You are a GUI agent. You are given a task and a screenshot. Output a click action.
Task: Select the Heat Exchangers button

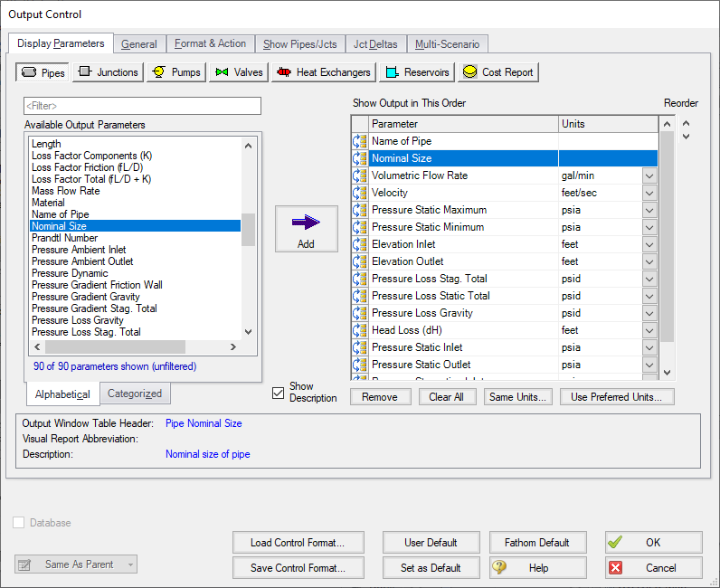click(323, 72)
